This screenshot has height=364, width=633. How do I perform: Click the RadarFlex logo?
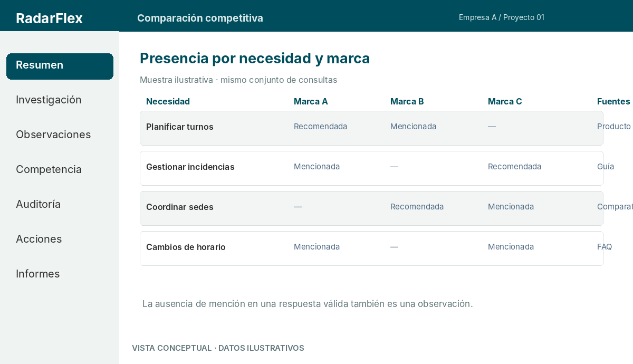49,18
